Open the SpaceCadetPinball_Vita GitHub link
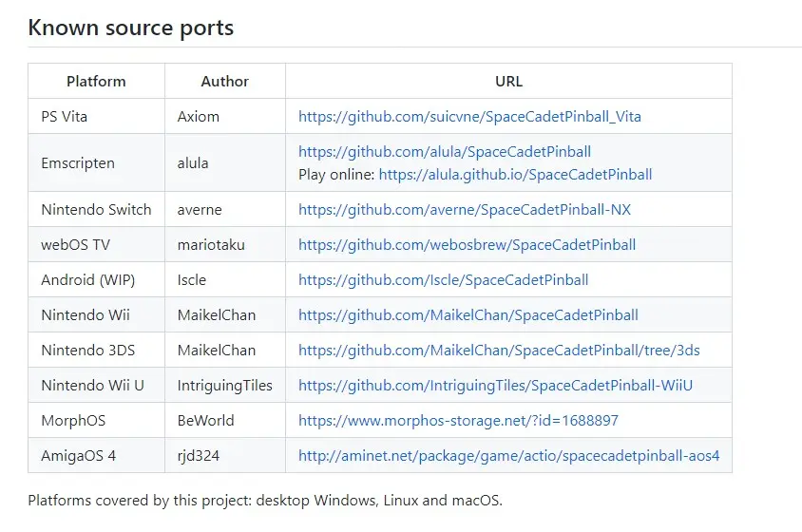This screenshot has height=532, width=802. pos(469,117)
